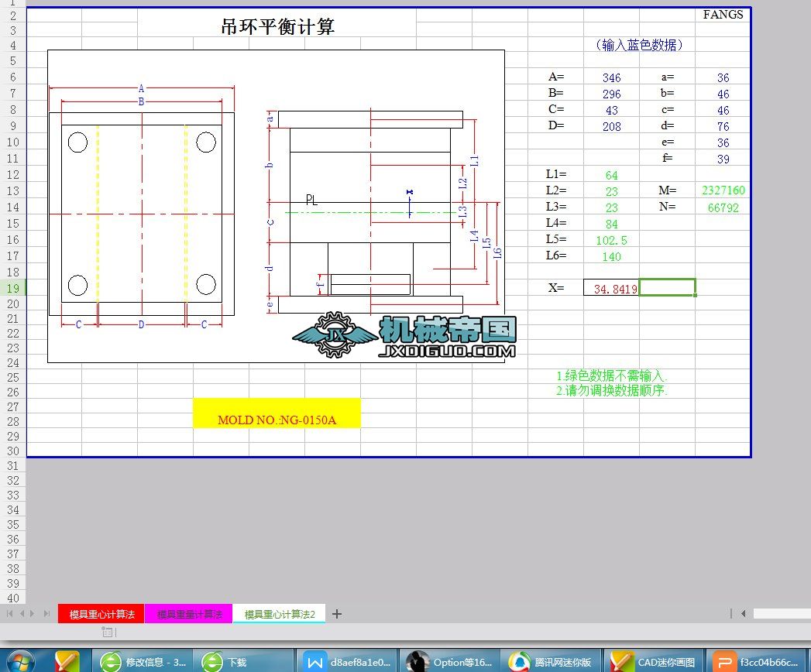Select the L5 result cell 102.5
Image resolution: width=811 pixels, height=672 pixels.
pos(611,240)
